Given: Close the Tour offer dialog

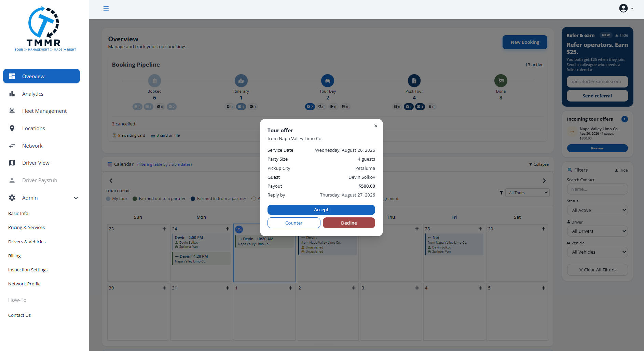Looking at the screenshot, I should [x=376, y=126].
